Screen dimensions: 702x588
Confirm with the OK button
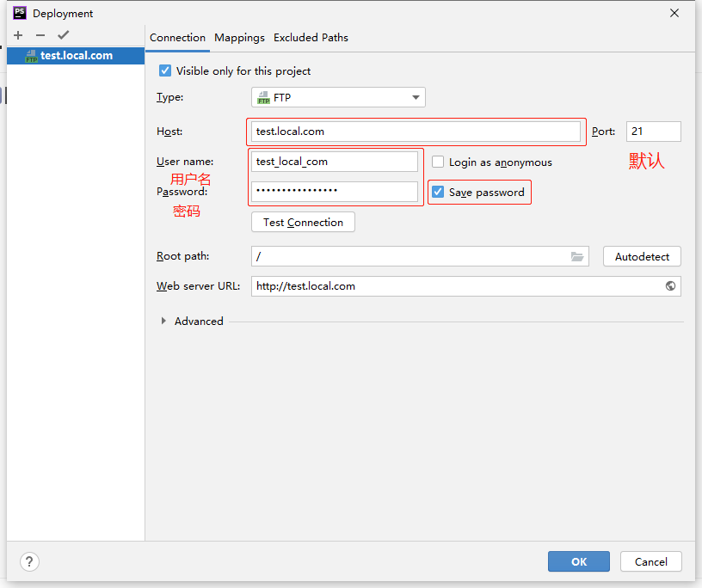pos(579,561)
